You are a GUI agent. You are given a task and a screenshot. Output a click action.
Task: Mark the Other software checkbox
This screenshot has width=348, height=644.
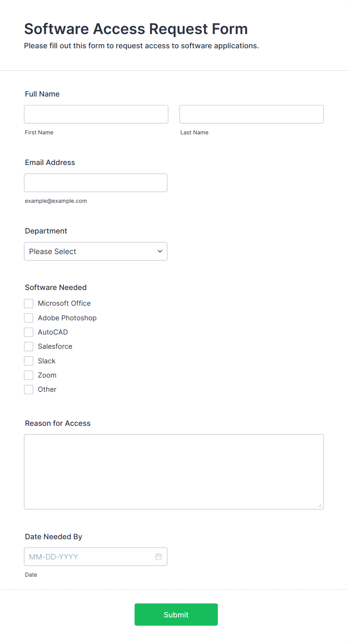29,390
